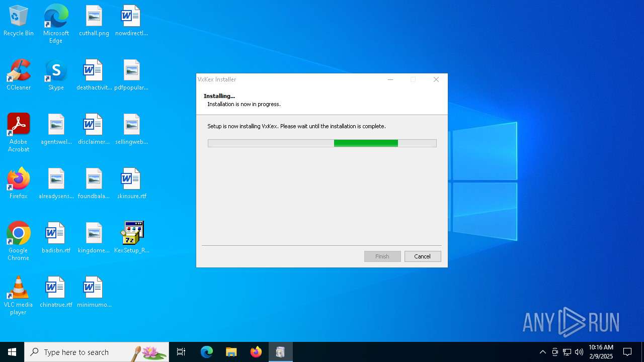Select the chinatrue.rtf document icon
This screenshot has width=644, height=362.
click(56, 293)
